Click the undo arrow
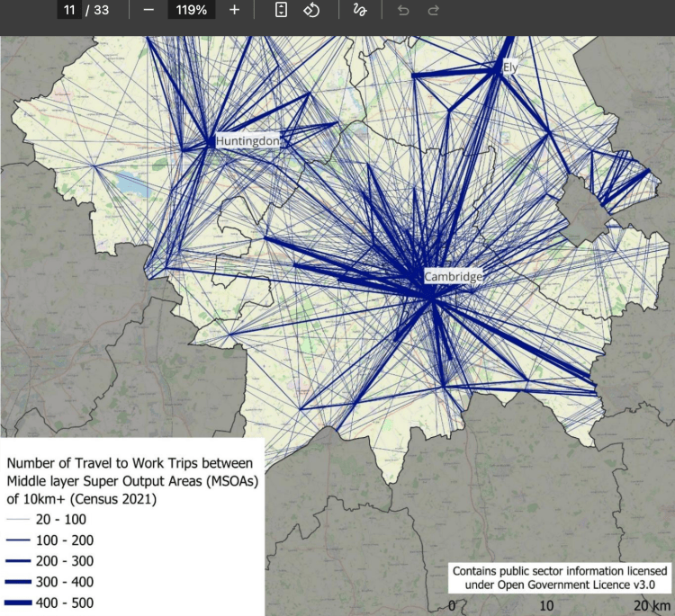The width and height of the screenshot is (675, 616). [403, 10]
